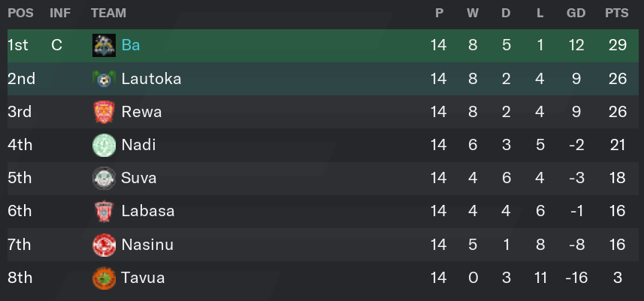
Task: Sort table by PTS column header
Action: click(616, 13)
